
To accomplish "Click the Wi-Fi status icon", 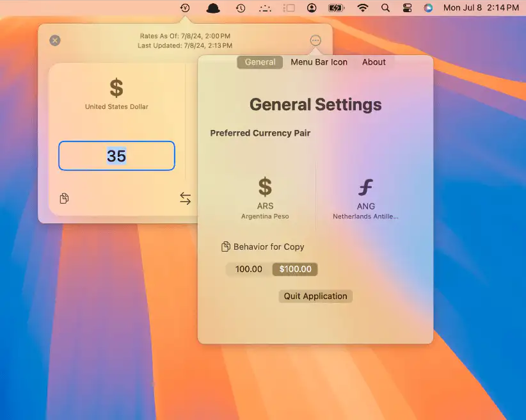I will (x=363, y=8).
